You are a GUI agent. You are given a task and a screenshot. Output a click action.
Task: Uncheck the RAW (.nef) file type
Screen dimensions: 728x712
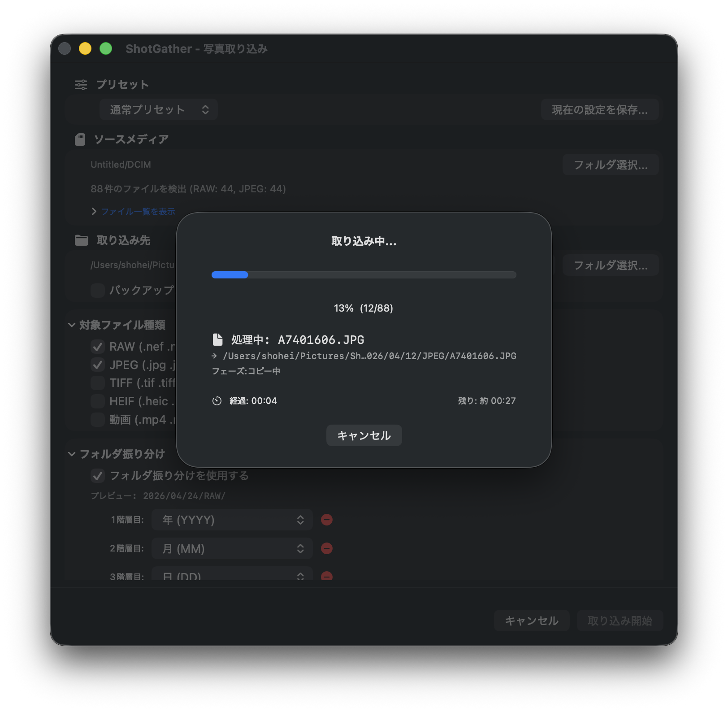click(98, 347)
